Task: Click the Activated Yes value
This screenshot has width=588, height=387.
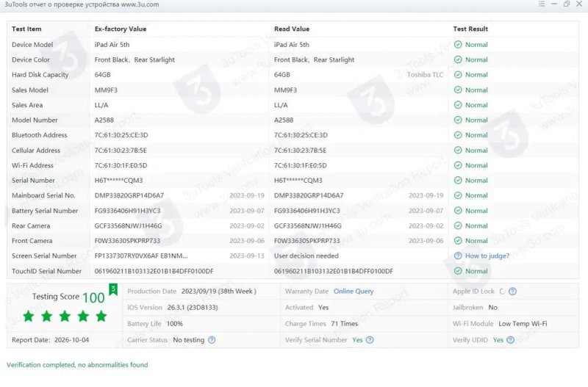Action: coord(323,307)
